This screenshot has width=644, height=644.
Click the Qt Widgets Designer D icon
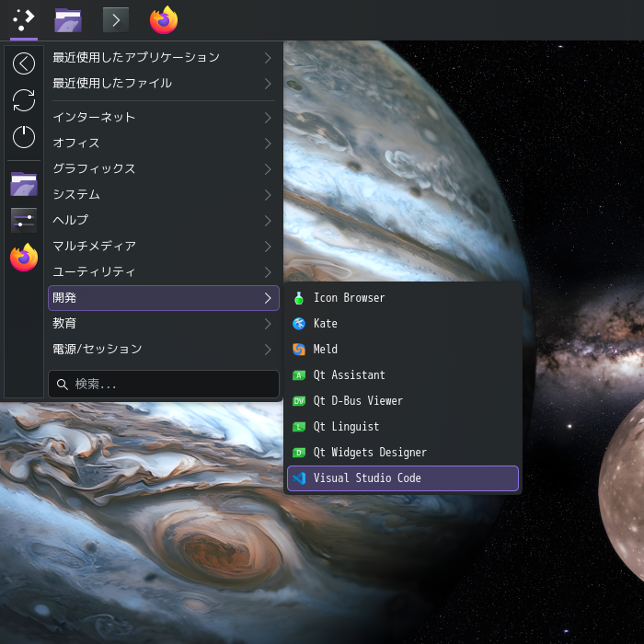299,453
